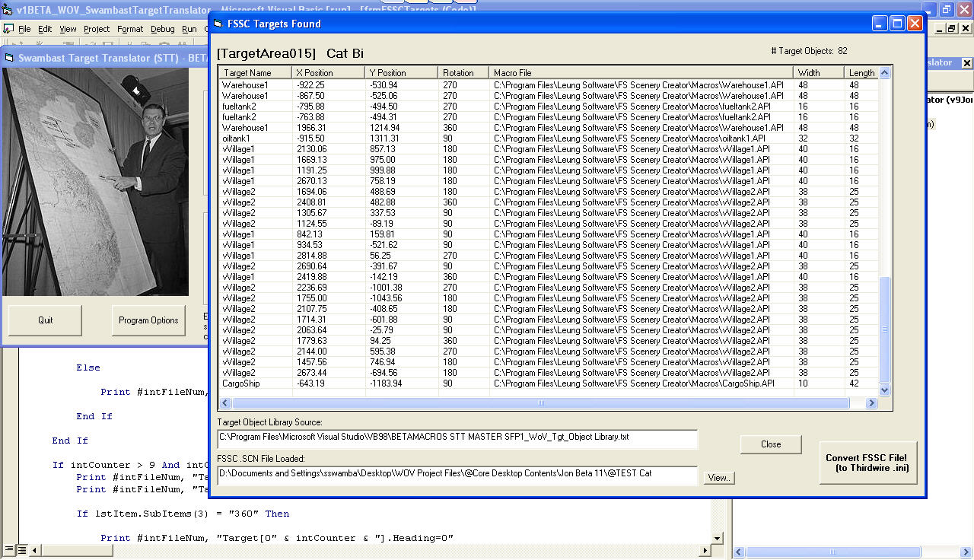Click the map presentation photo
The image size is (974, 560).
pyautogui.click(x=95, y=182)
